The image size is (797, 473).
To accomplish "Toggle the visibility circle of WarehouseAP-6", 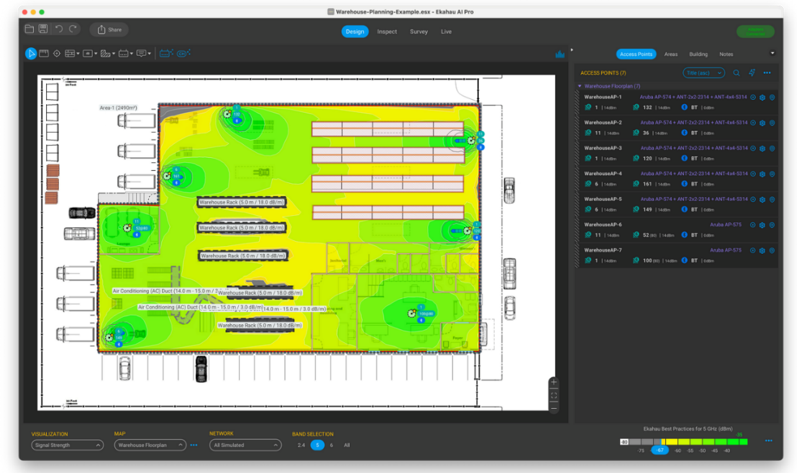I will pyautogui.click(x=753, y=225).
